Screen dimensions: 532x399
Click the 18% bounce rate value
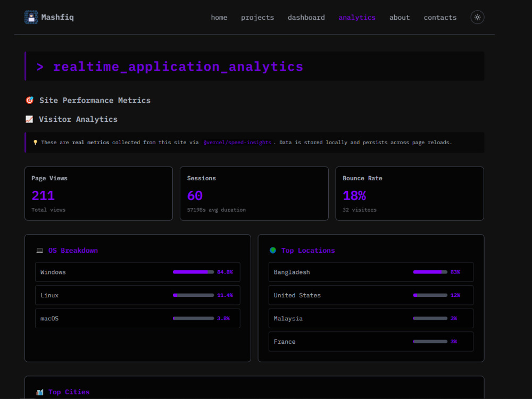[x=354, y=196]
